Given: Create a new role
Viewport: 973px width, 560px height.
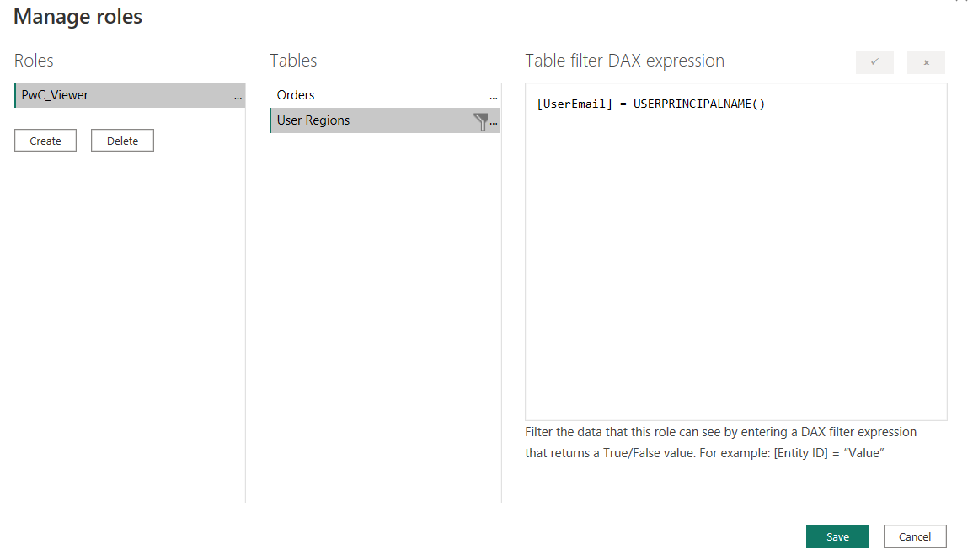Looking at the screenshot, I should [x=45, y=141].
